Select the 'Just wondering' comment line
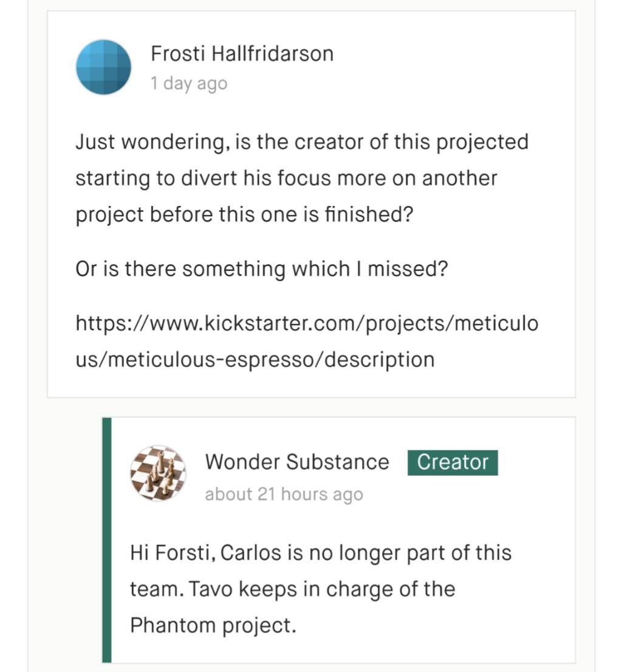Screen dimensions: 622x672 pos(302,142)
